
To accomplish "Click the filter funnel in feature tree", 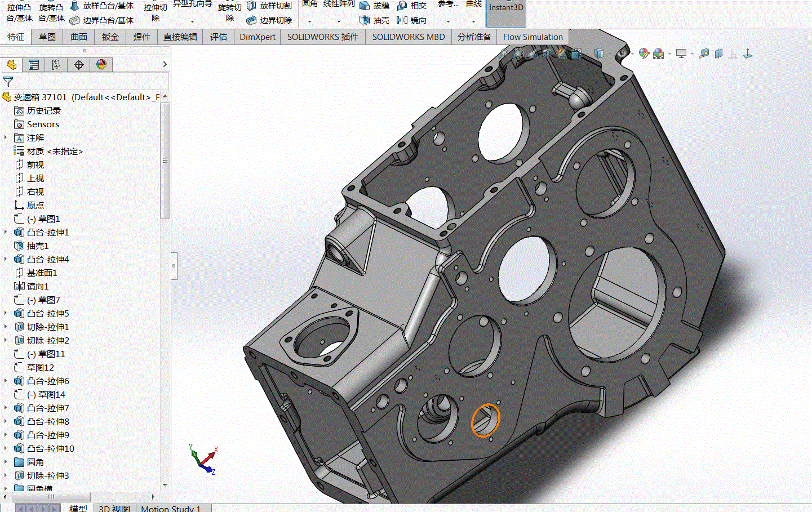I will click(8, 82).
